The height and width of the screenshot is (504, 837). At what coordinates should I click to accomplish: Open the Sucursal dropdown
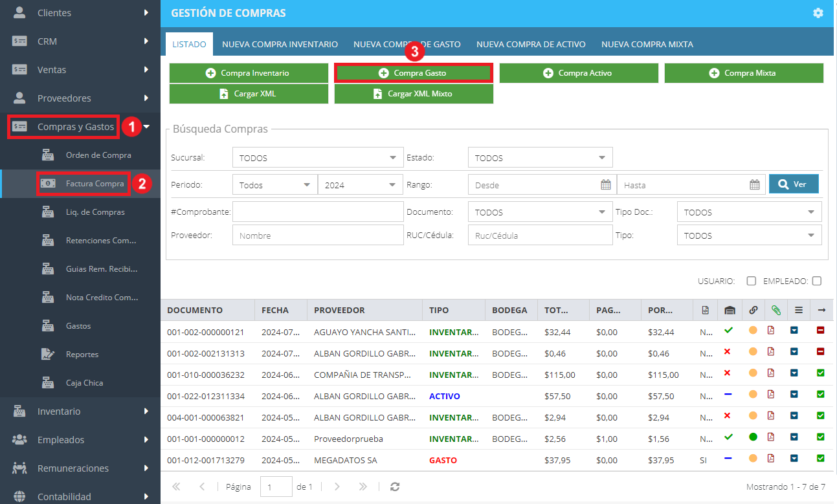317,157
